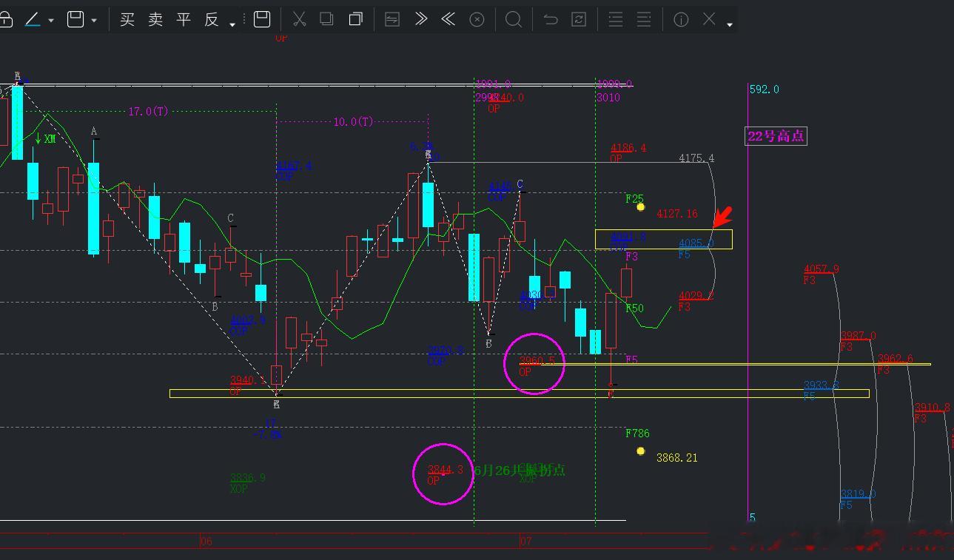This screenshot has height=560, width=954.
Task: Click the 买 buy button
Action: tap(127, 20)
